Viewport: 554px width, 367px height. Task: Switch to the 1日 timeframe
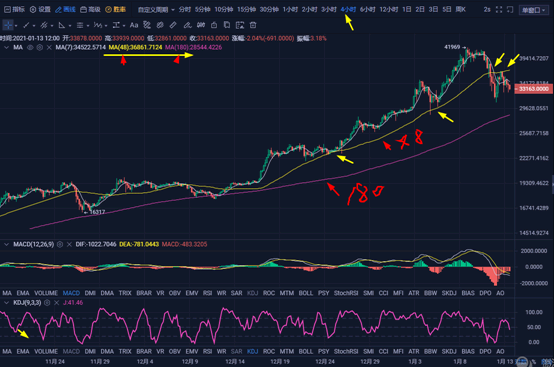pos(407,10)
